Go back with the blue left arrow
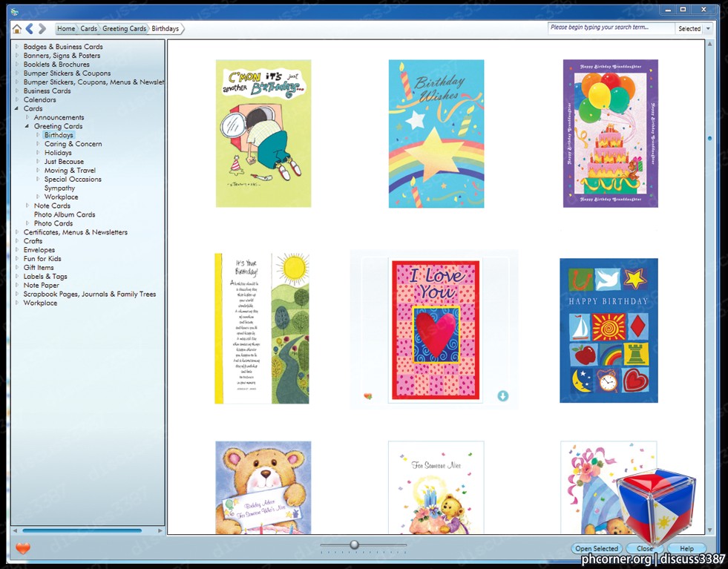 [29, 29]
